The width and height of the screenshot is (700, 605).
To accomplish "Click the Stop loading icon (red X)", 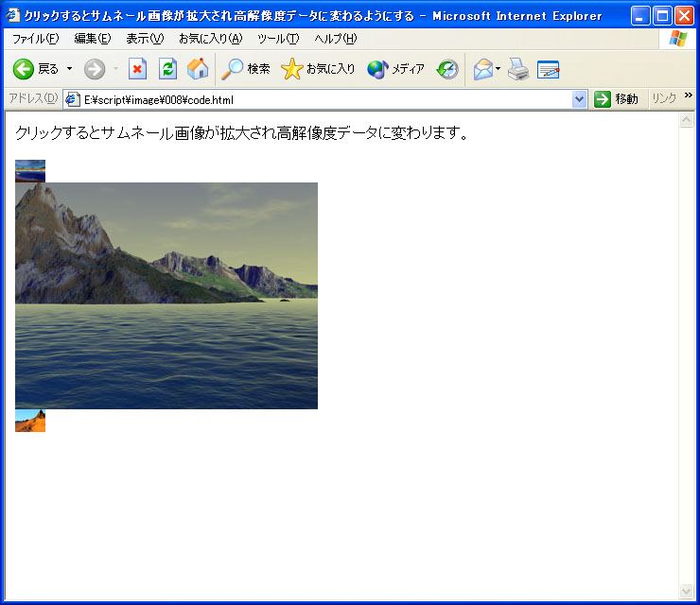I will click(137, 69).
